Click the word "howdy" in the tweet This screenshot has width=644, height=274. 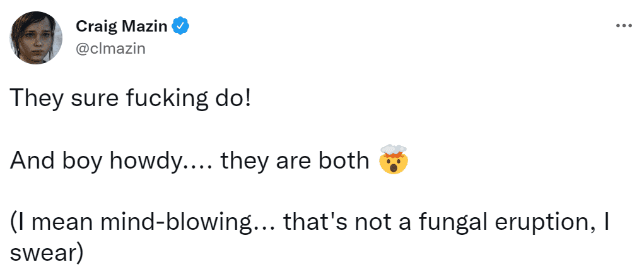(147, 161)
